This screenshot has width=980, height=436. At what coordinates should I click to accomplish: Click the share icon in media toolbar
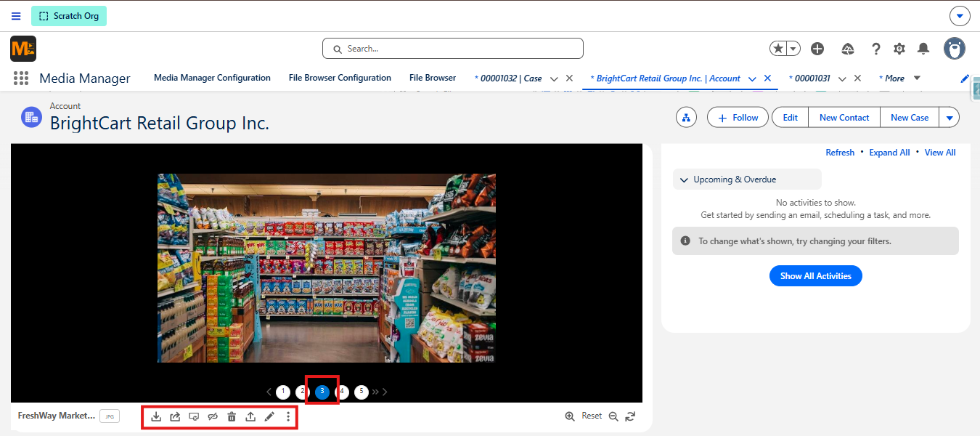[175, 416]
